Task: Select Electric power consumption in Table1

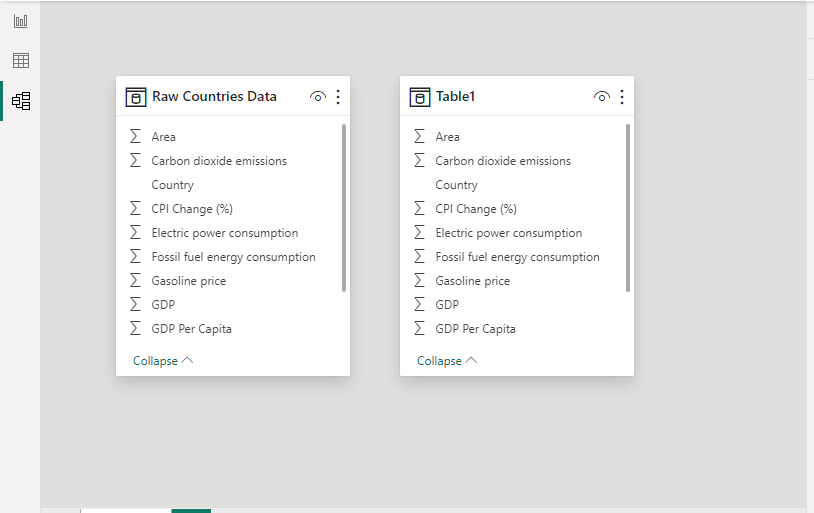Action: [509, 233]
